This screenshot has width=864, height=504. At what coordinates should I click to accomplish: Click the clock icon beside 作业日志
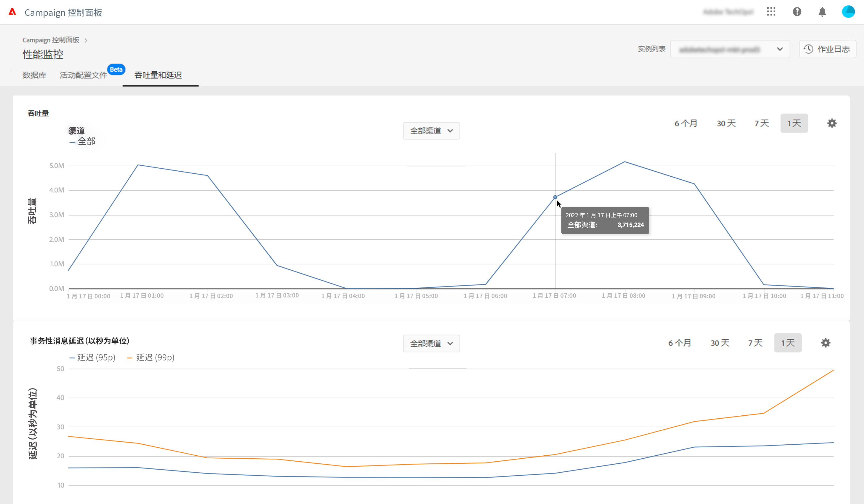(x=808, y=49)
